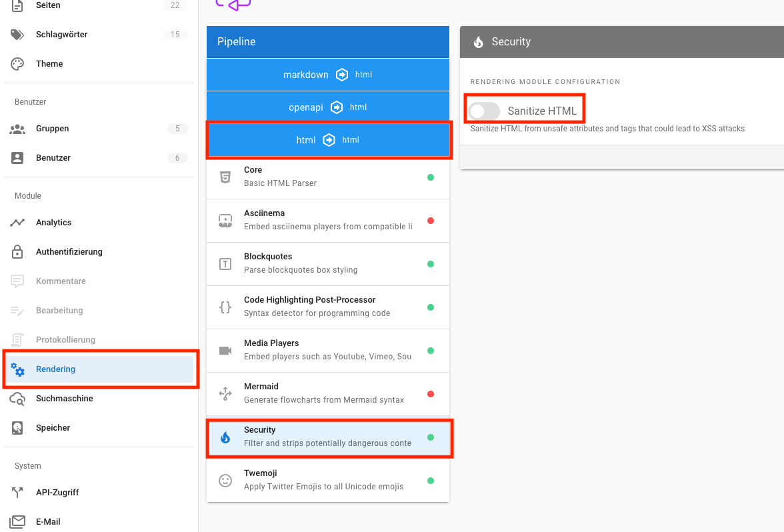This screenshot has width=784, height=532.
Task: Click the Theme palette icon
Action: (x=17, y=64)
